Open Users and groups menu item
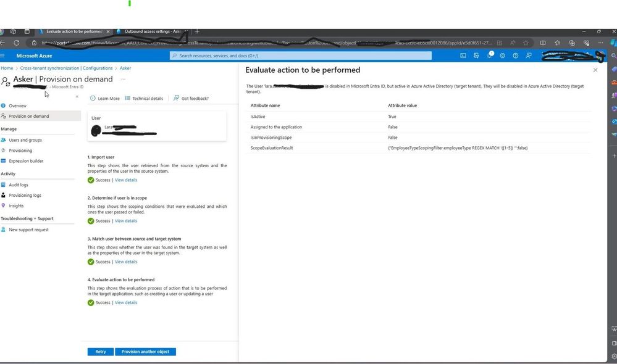617x364 pixels. point(25,140)
